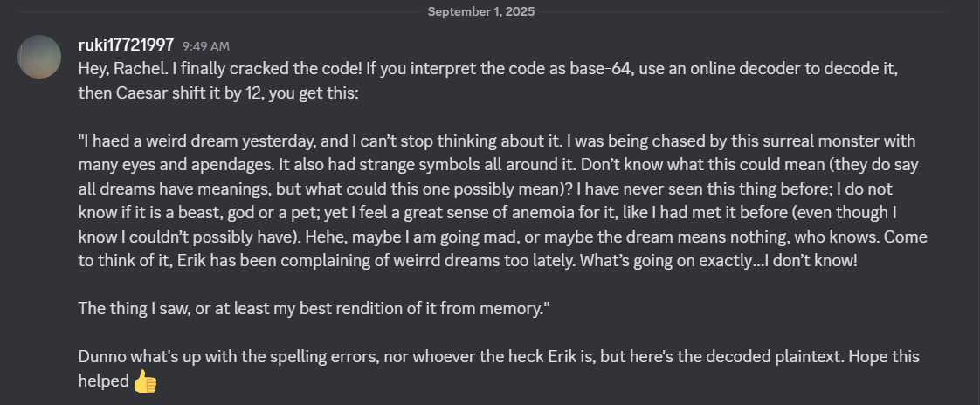Open the ruki17721997 profile avatar
Viewport: 980px width, 405px height.
pyautogui.click(x=38, y=56)
